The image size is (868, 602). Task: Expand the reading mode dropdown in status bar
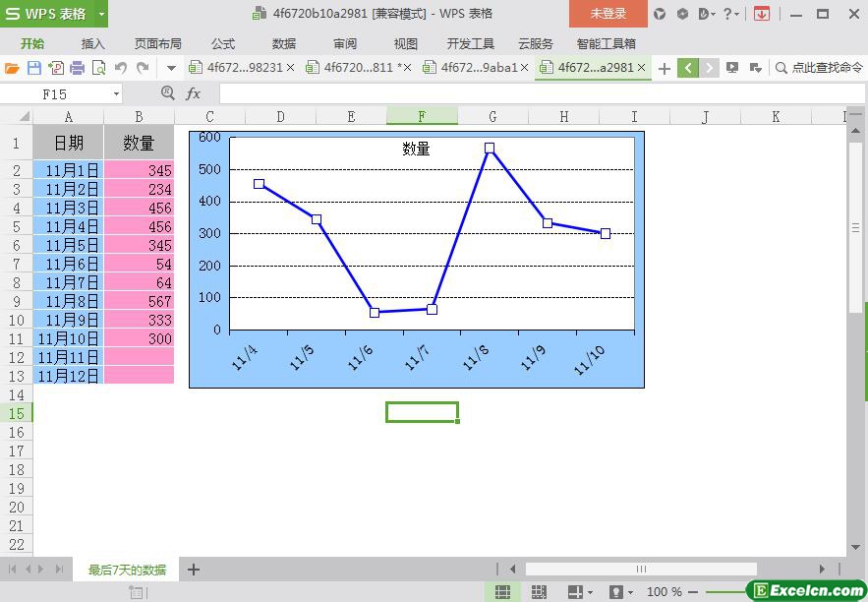(590, 592)
